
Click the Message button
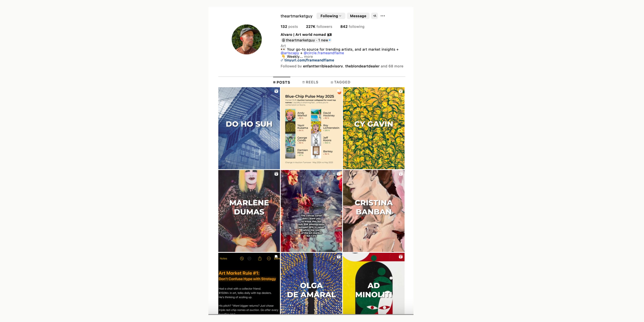pos(358,16)
